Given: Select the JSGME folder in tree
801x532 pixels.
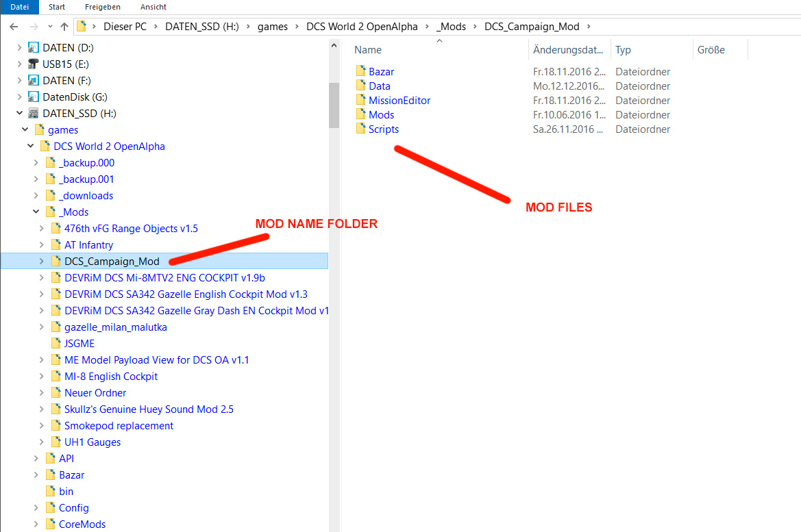Looking at the screenshot, I should pos(79,344).
